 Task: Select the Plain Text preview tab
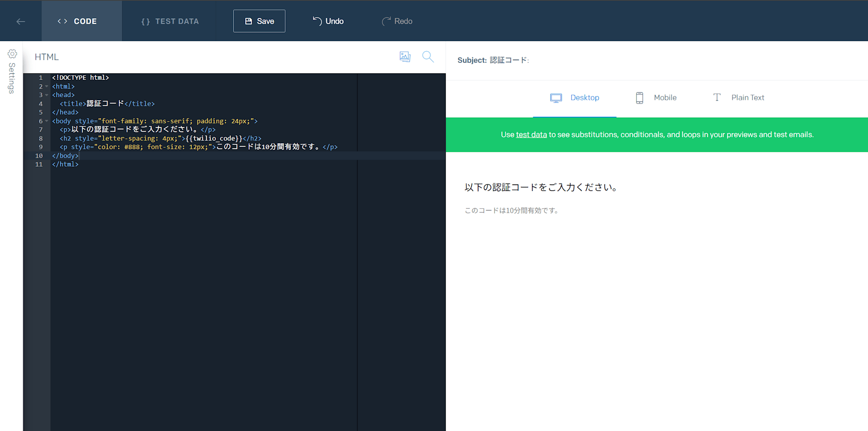tap(739, 98)
